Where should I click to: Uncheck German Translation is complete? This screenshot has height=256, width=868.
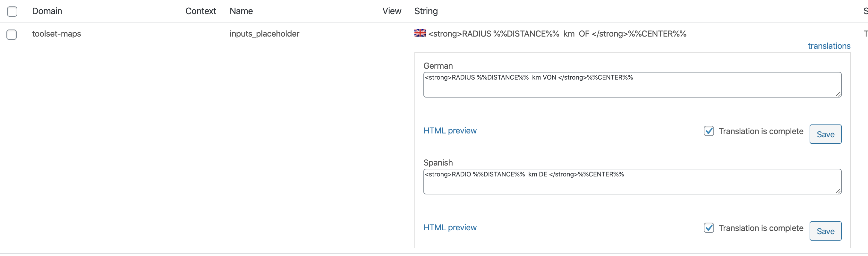coord(709,131)
